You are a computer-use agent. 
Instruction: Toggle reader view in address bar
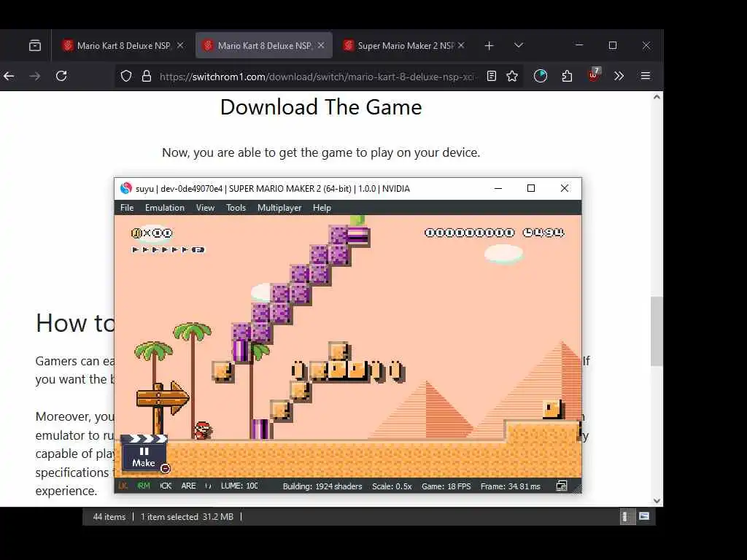click(x=492, y=76)
